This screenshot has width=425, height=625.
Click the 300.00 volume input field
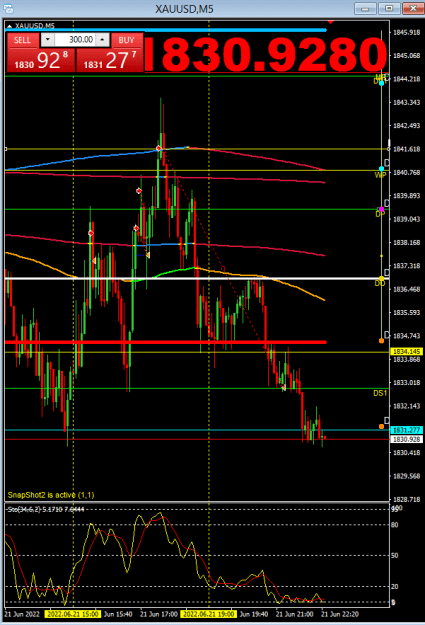pyautogui.click(x=75, y=39)
